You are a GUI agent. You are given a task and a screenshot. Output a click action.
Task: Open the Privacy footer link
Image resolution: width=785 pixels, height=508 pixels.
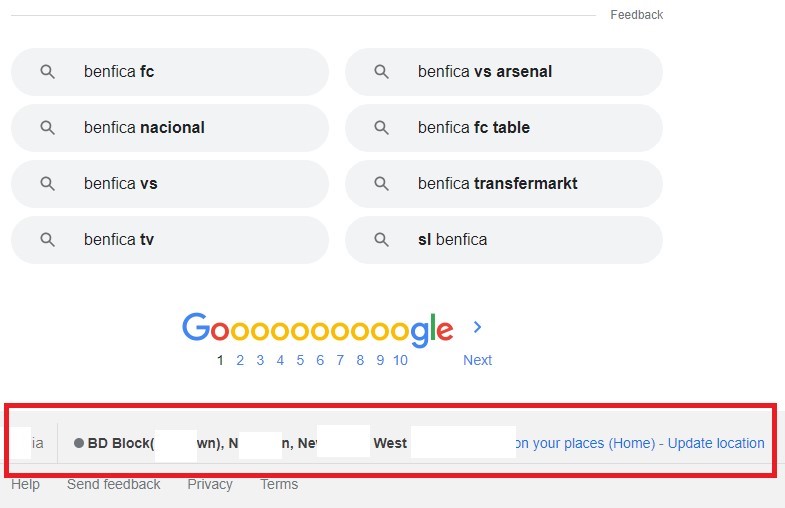210,484
